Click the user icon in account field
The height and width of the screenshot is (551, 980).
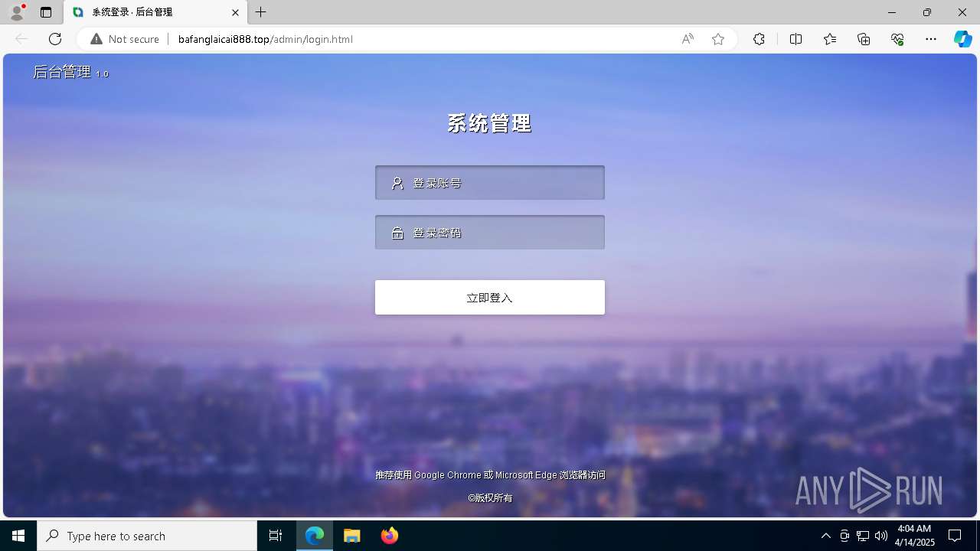(397, 183)
